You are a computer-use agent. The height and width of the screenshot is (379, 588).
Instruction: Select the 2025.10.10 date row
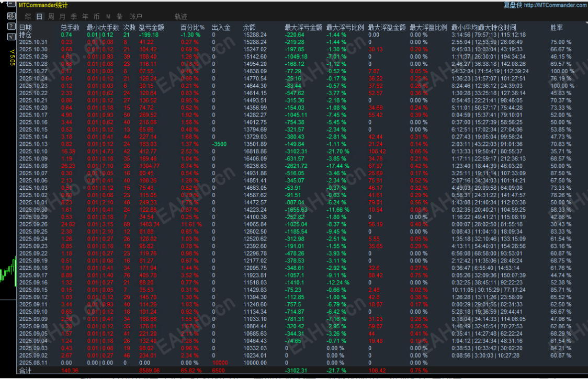33,152
